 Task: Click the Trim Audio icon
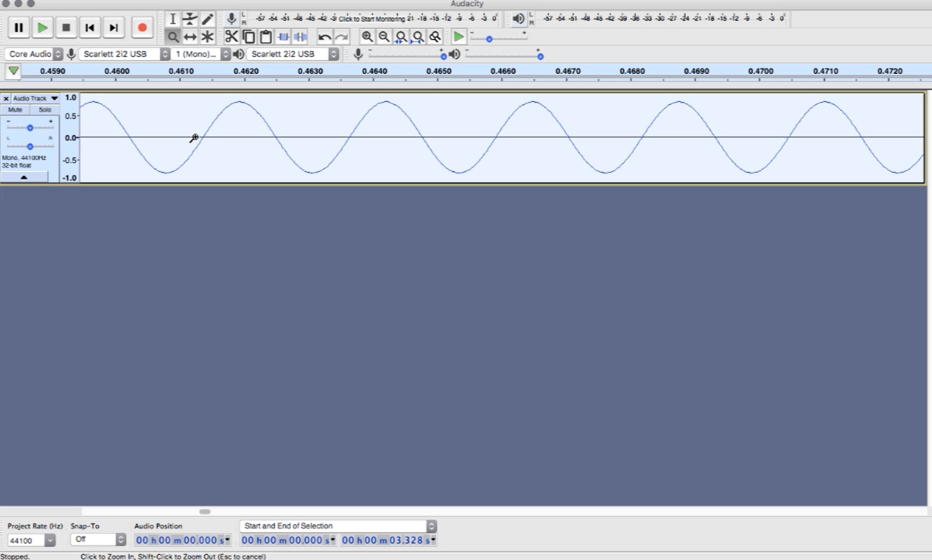pyautogui.click(x=283, y=36)
